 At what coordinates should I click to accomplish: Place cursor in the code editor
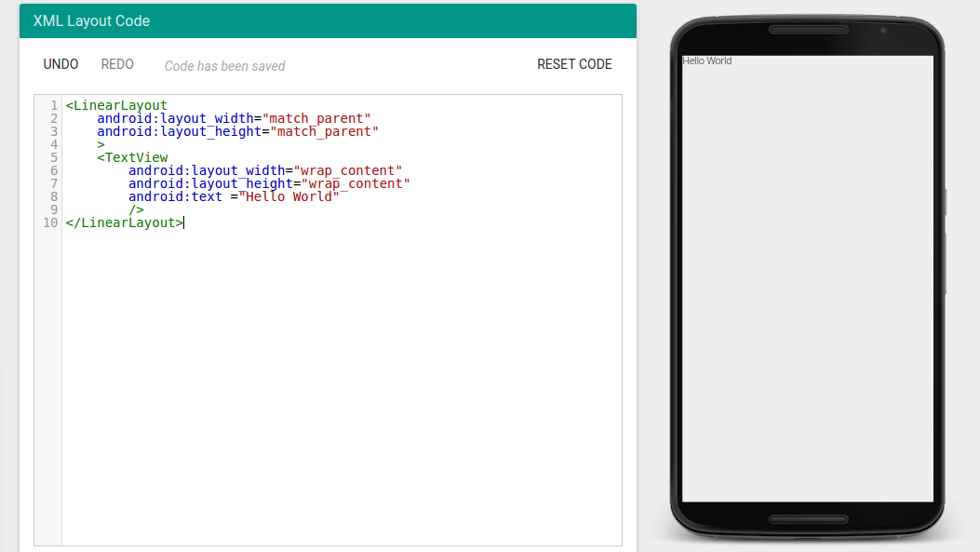(x=326, y=326)
